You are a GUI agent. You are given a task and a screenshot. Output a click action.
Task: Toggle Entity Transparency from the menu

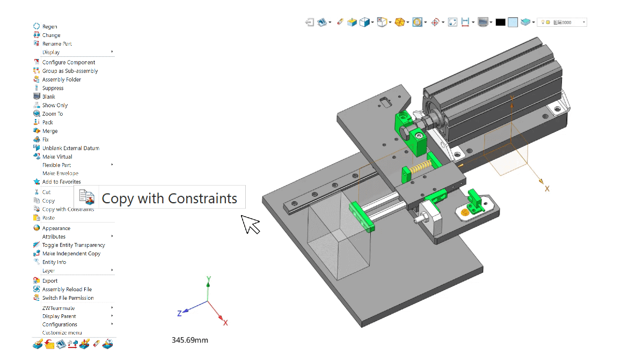(73, 245)
